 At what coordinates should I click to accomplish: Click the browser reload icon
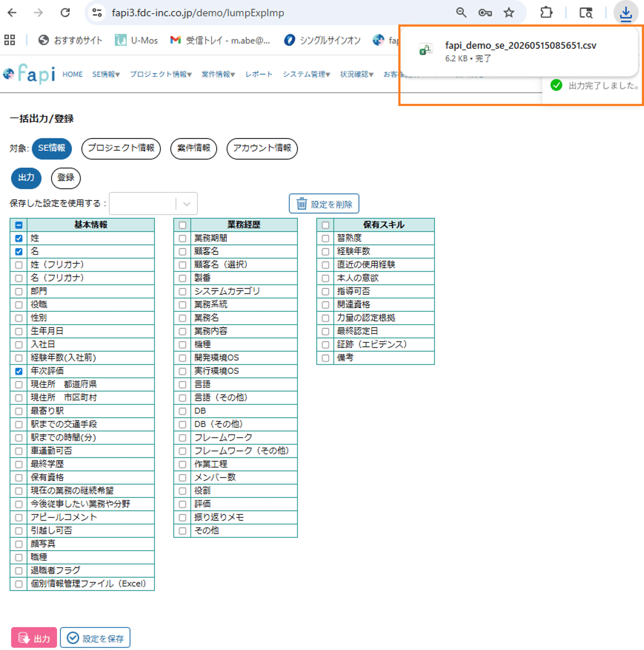(x=65, y=13)
